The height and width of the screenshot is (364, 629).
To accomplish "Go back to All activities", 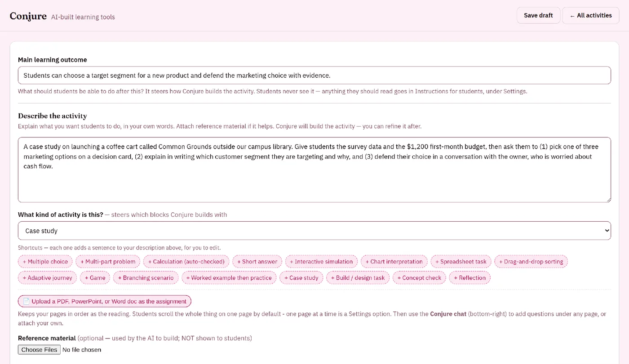I will point(591,15).
